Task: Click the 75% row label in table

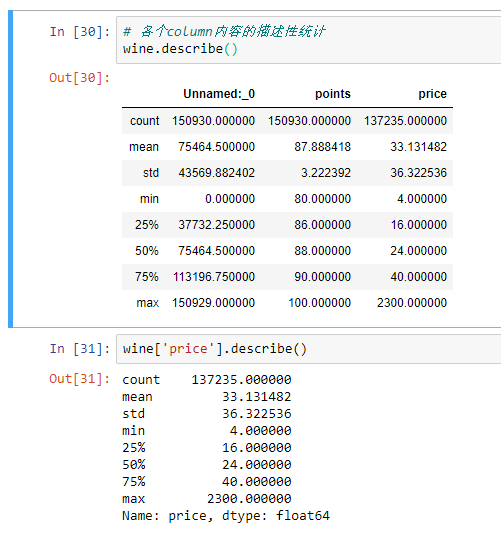Action: (147, 277)
